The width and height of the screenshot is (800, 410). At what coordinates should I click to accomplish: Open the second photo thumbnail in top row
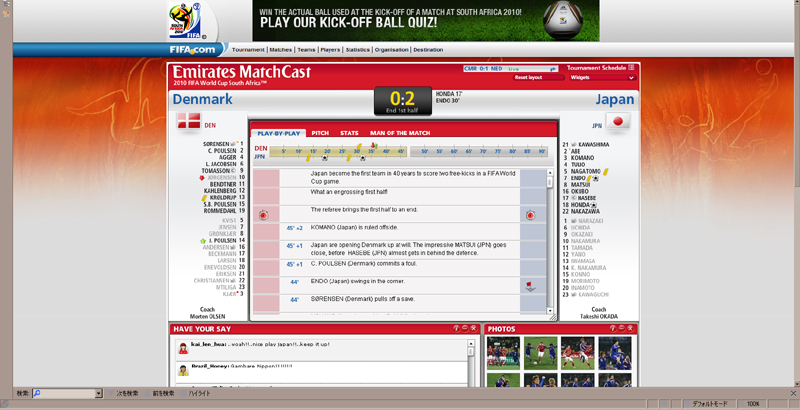[x=540, y=353]
